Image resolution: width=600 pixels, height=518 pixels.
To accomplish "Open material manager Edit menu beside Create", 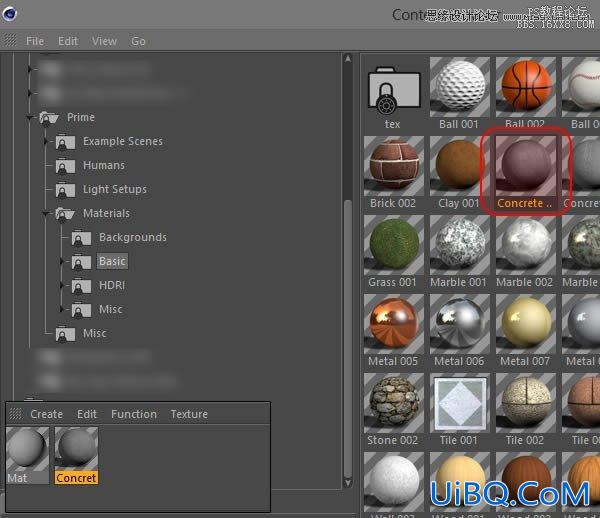I will [87, 414].
